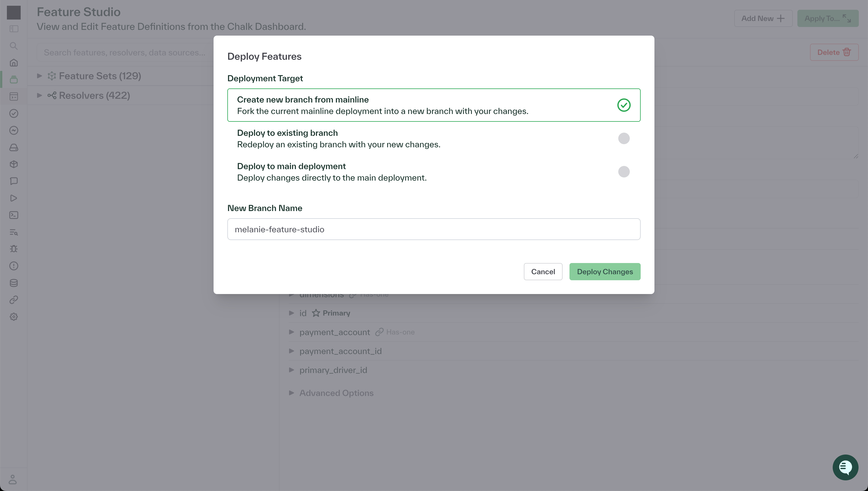
Task: Click the Add New button
Action: tap(763, 19)
